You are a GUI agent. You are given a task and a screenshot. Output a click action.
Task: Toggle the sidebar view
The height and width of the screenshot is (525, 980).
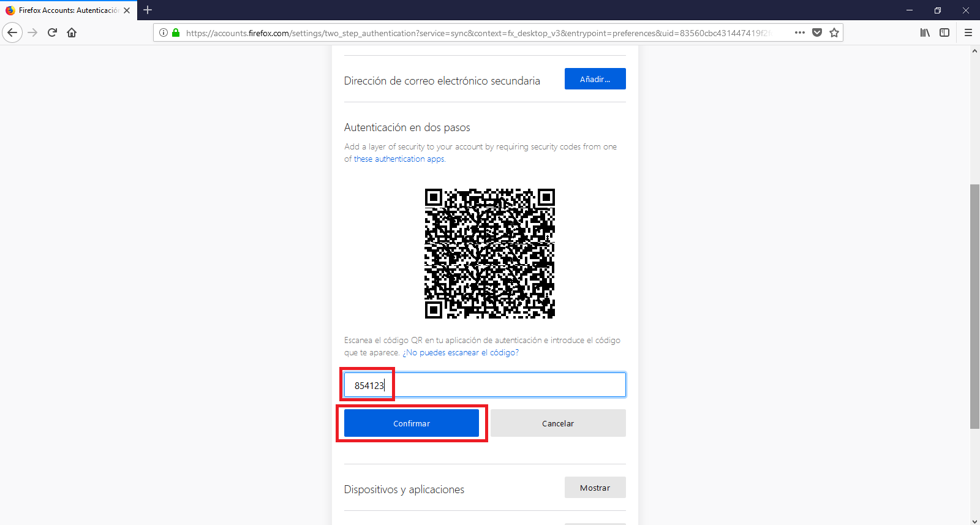click(x=944, y=32)
